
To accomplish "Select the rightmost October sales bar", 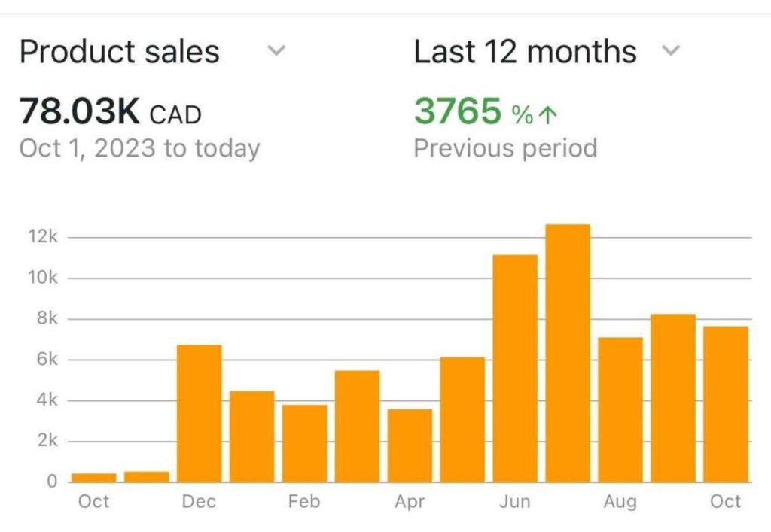I will 727,404.
